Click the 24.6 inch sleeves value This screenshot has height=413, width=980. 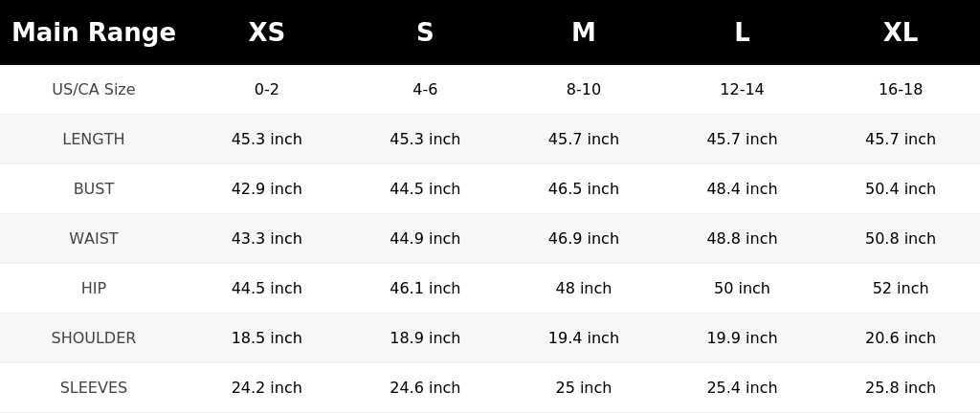(425, 387)
